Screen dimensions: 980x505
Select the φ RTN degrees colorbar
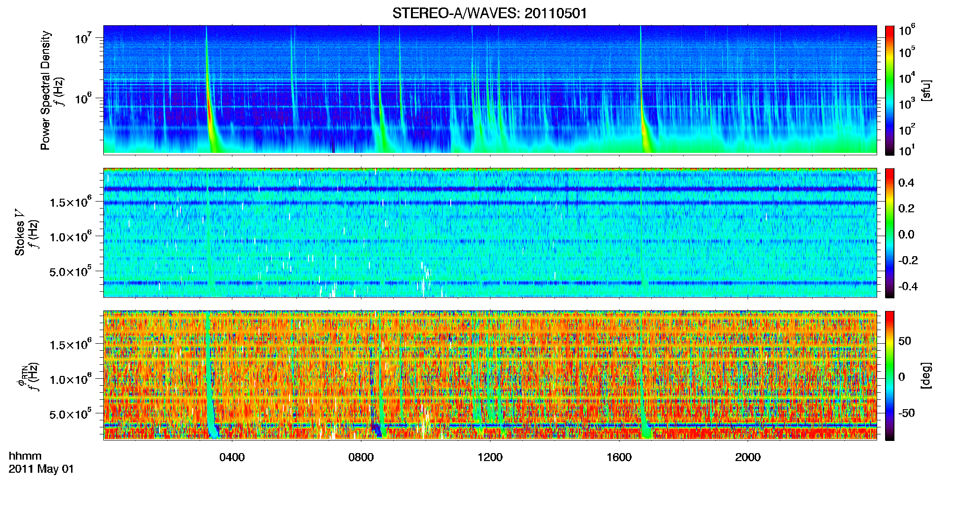click(x=890, y=375)
